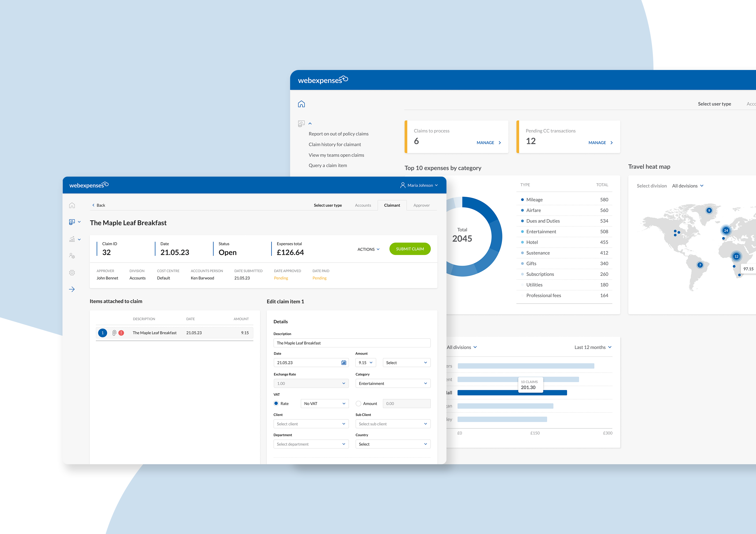Select the VAT Rate radio button

click(276, 403)
